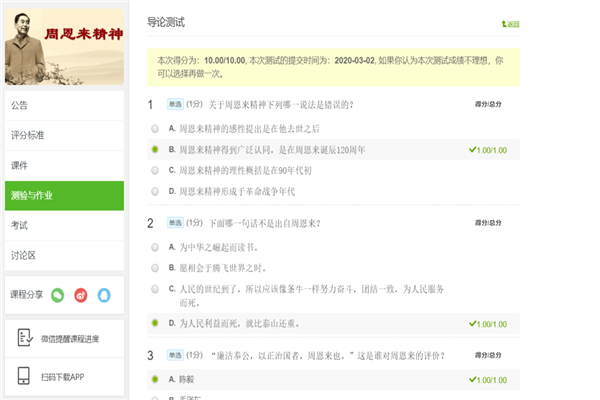Share course via WeChat icon
The image size is (600, 400).
(58, 295)
